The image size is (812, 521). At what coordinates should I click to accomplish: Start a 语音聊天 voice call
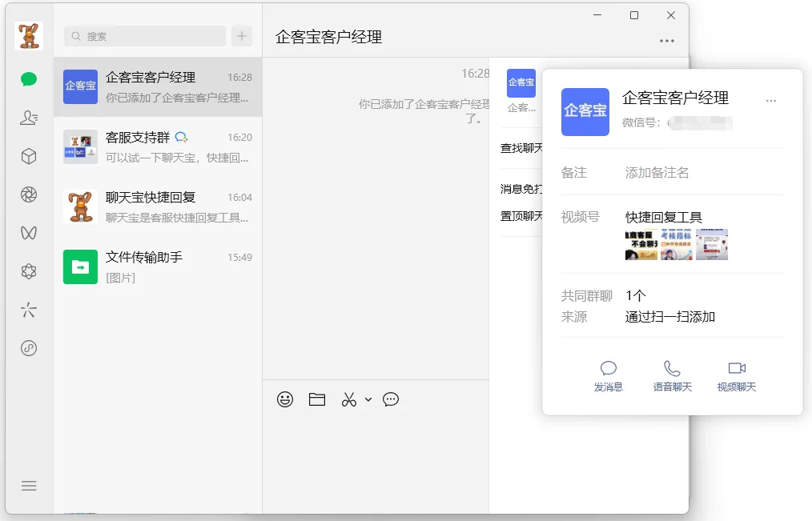tap(672, 376)
